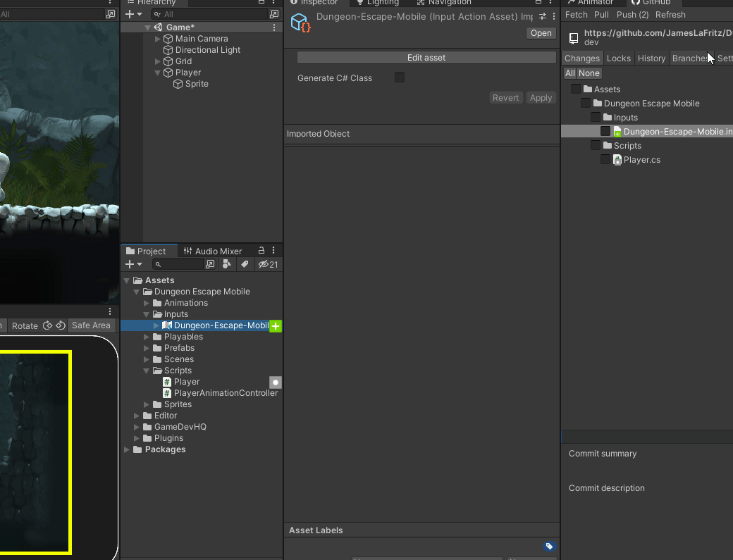The image size is (733, 560).
Task: Click the presets sliders icon beside the Inspector title
Action: coord(543,15)
